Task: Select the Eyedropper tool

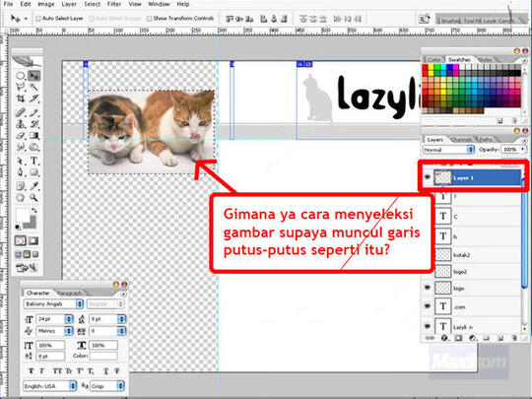Action: tap(33, 185)
